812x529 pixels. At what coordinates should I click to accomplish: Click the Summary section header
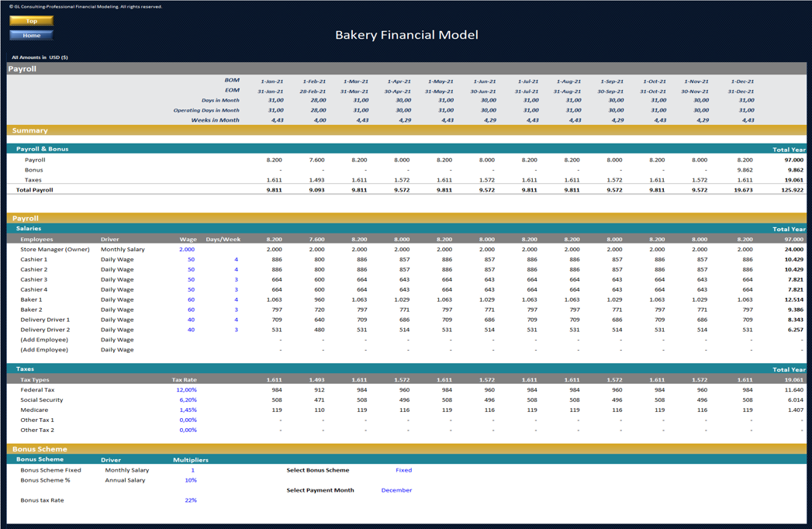click(406, 130)
